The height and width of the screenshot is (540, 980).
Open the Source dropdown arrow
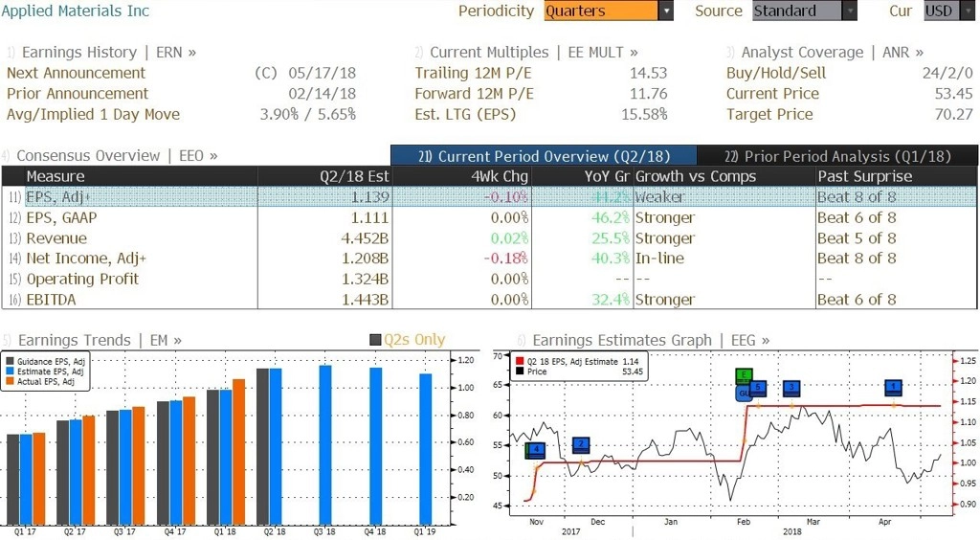point(850,11)
